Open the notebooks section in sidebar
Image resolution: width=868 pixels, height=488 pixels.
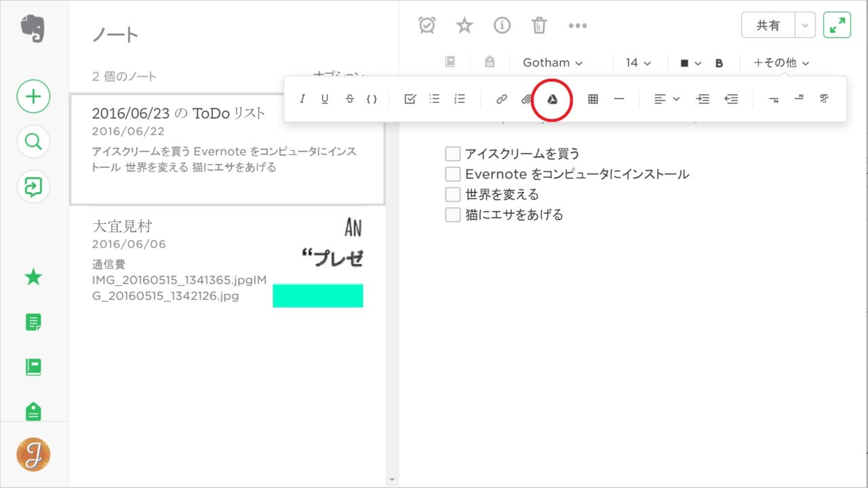[33, 367]
